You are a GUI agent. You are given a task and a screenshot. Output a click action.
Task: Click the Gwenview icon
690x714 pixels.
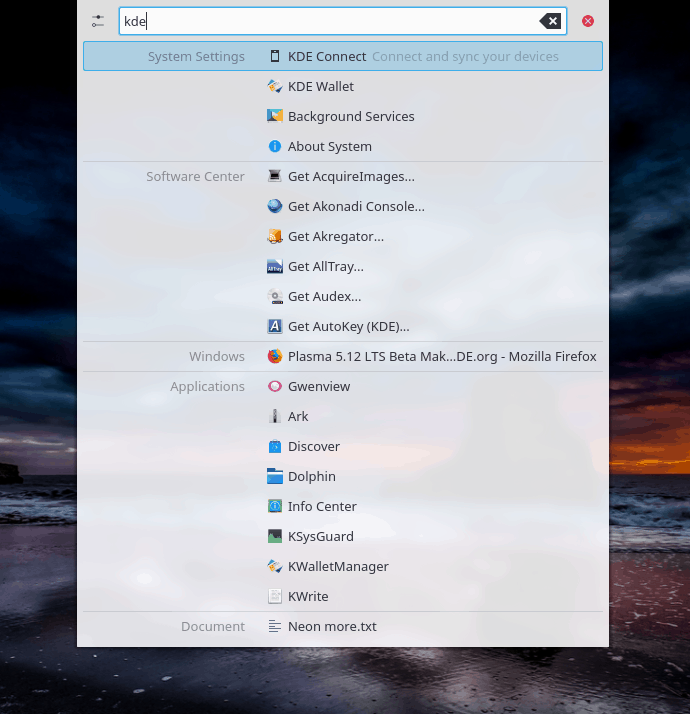pyautogui.click(x=275, y=386)
